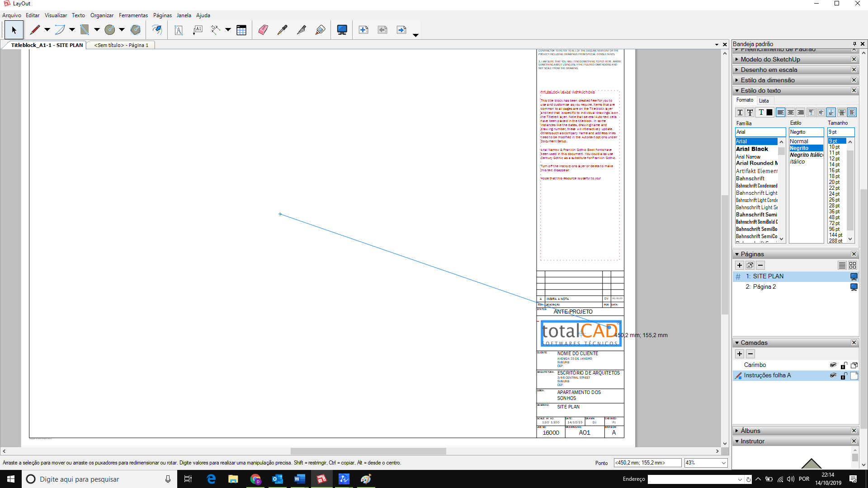Go to previous page in toolbar

pyautogui.click(x=382, y=30)
